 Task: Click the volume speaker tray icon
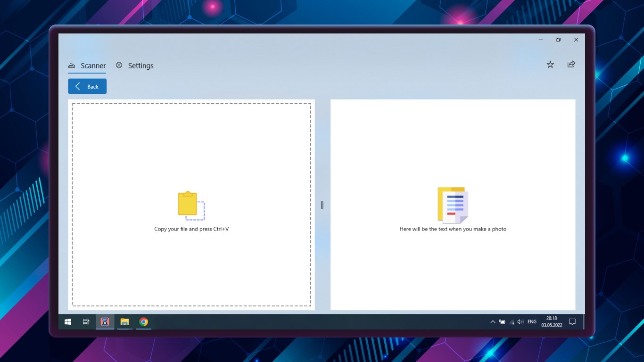[x=520, y=322]
